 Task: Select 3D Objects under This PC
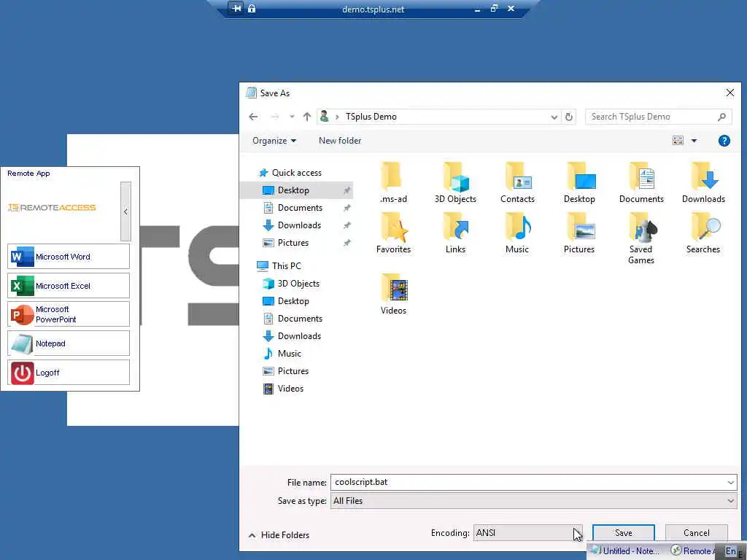click(x=298, y=284)
